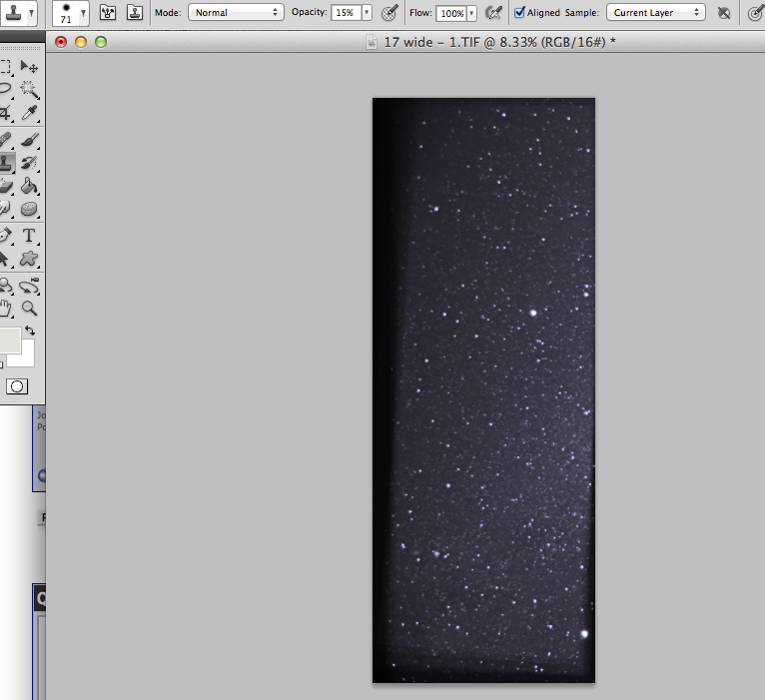Expand the Opacity slider arrow
765x700 pixels.
(x=367, y=13)
